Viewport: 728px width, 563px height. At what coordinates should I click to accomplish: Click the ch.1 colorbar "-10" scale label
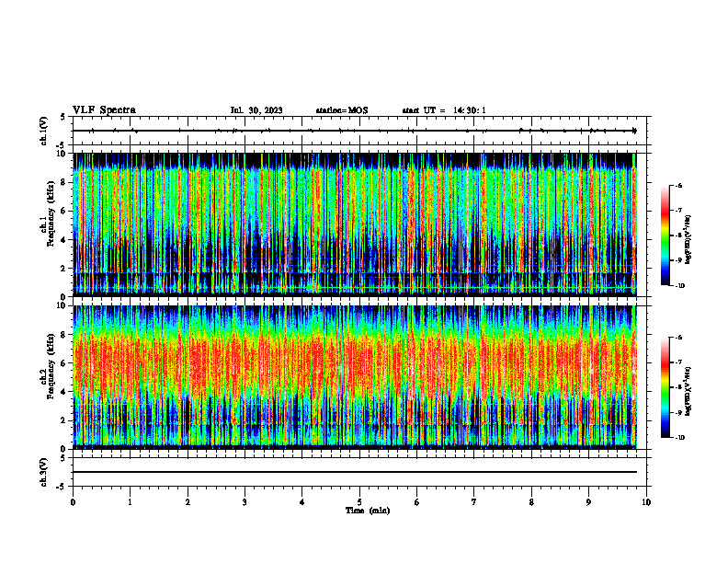[680, 286]
